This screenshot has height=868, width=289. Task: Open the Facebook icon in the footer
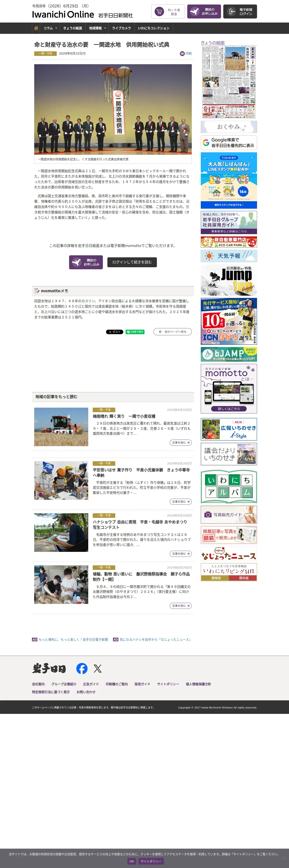tap(82, 668)
